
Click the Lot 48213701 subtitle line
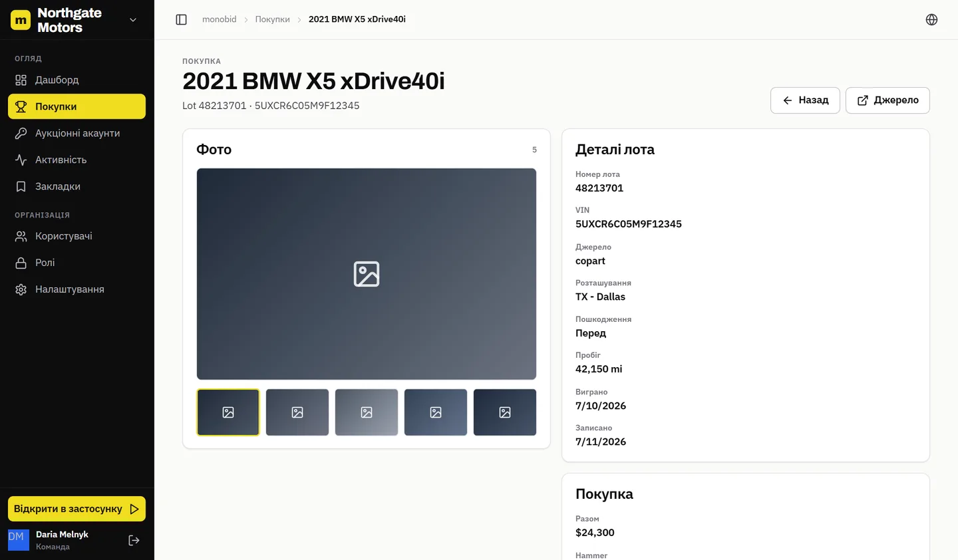271,106
